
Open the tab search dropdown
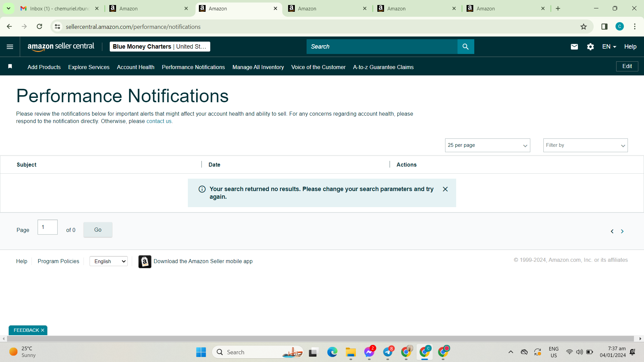8,8
